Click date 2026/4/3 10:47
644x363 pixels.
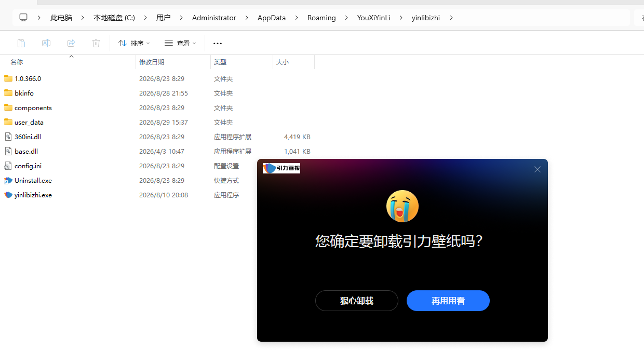click(x=162, y=151)
